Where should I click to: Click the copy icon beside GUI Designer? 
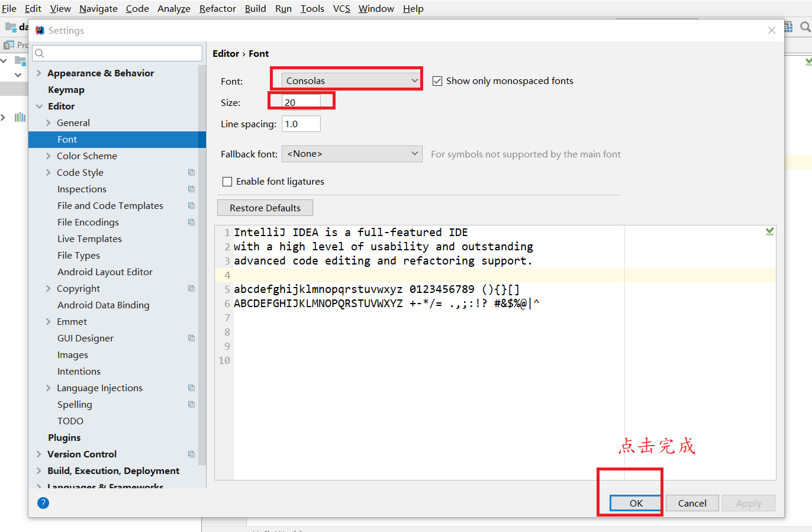191,338
